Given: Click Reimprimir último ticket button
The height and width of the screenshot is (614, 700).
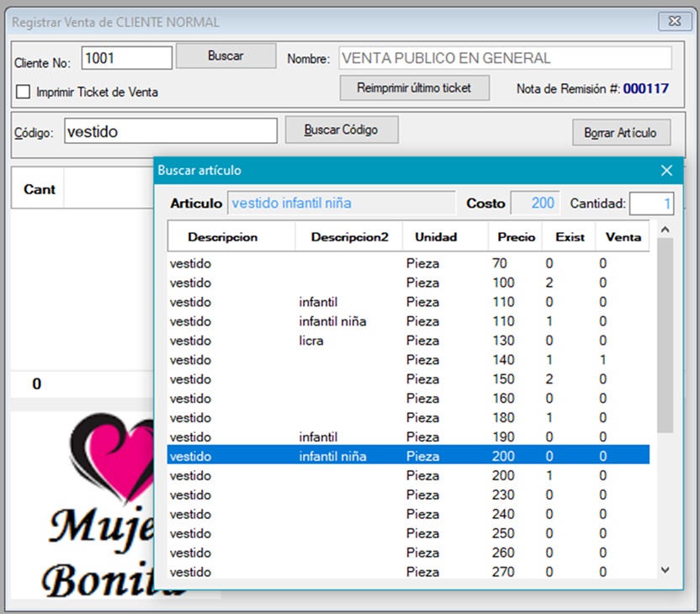Looking at the screenshot, I should (x=414, y=87).
